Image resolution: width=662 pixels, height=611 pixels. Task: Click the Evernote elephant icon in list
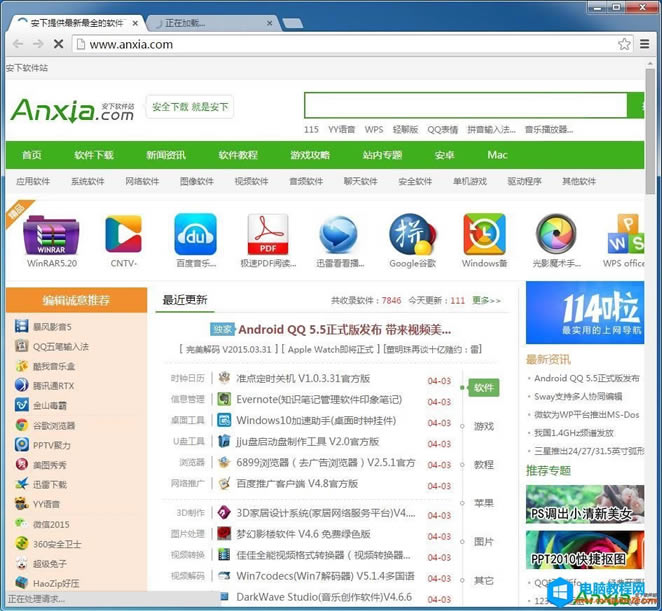[x=224, y=399]
